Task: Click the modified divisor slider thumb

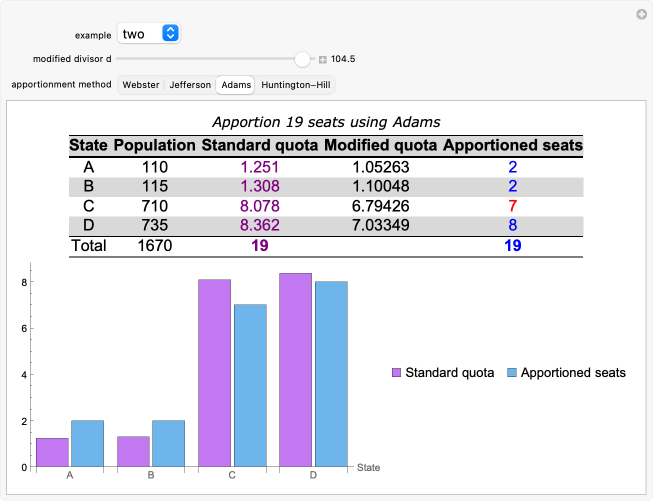Action: (x=303, y=60)
